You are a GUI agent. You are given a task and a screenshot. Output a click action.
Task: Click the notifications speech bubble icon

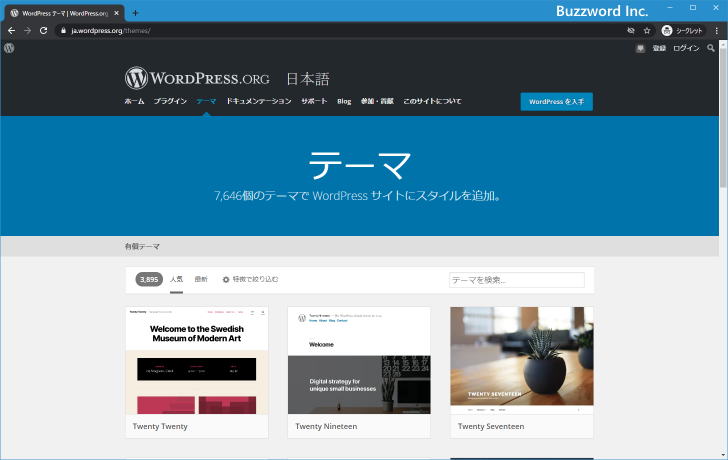tap(640, 48)
